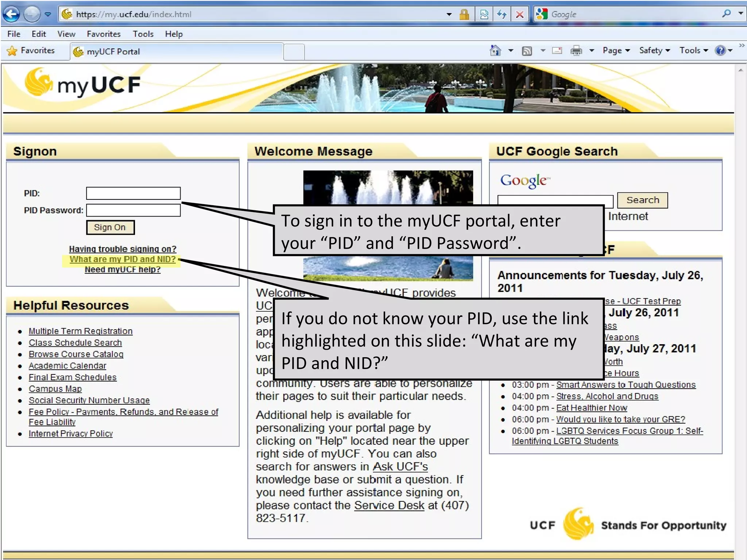Screen dimensions: 747x560
Task: Click the UCF Google Search Search button
Action: [x=642, y=200]
